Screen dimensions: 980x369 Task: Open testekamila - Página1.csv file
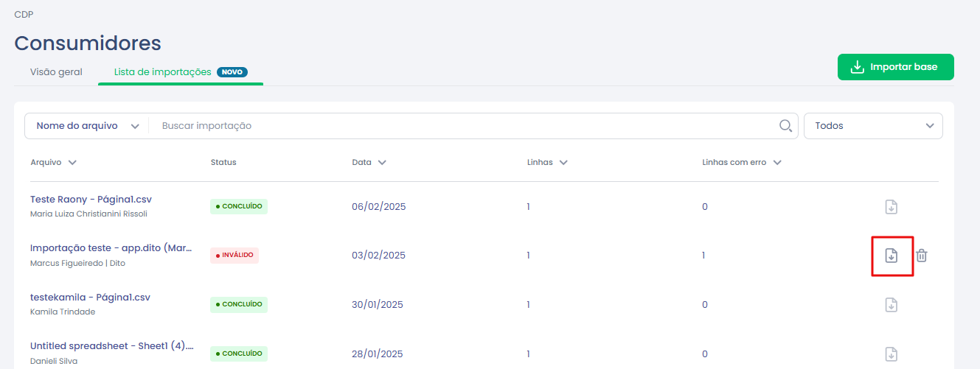point(90,297)
